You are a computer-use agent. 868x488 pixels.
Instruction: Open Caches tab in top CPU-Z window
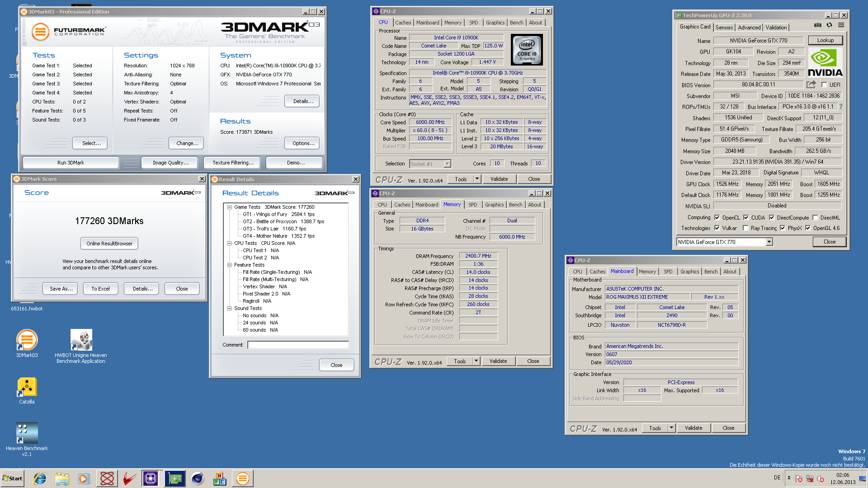(403, 23)
